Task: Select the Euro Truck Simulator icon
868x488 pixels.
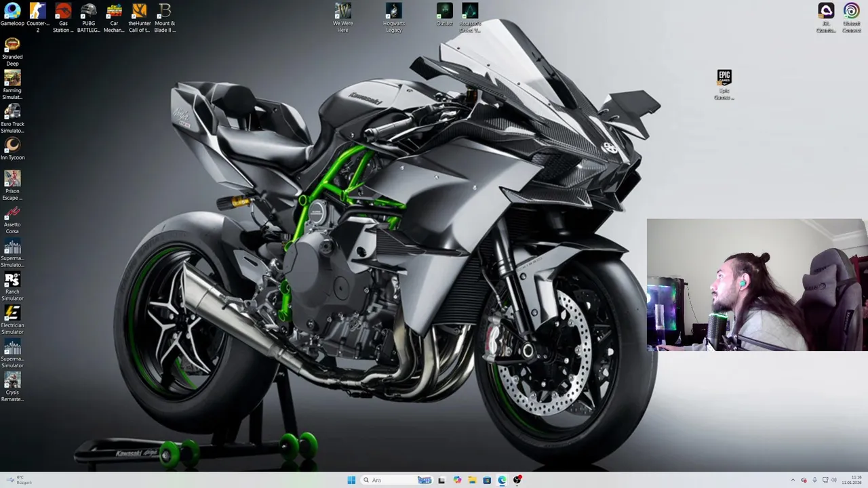Action: pyautogui.click(x=12, y=119)
